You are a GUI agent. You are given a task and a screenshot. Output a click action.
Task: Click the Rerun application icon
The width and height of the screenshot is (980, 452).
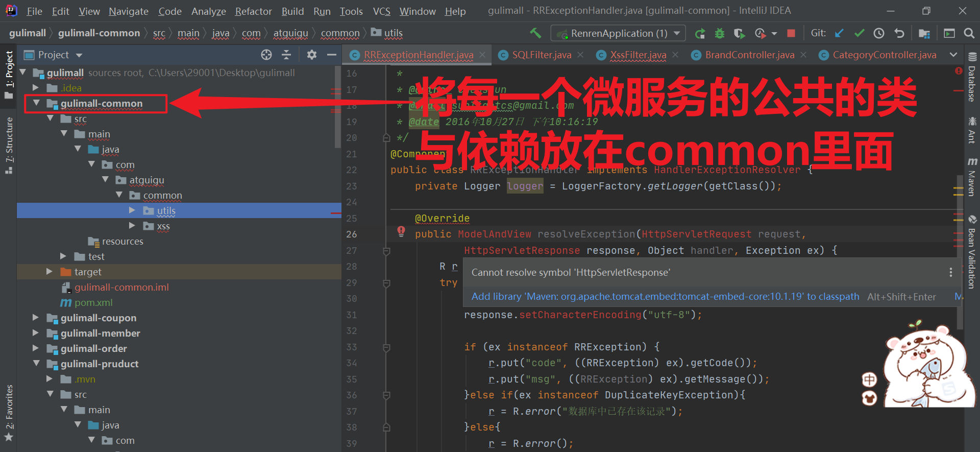700,33
